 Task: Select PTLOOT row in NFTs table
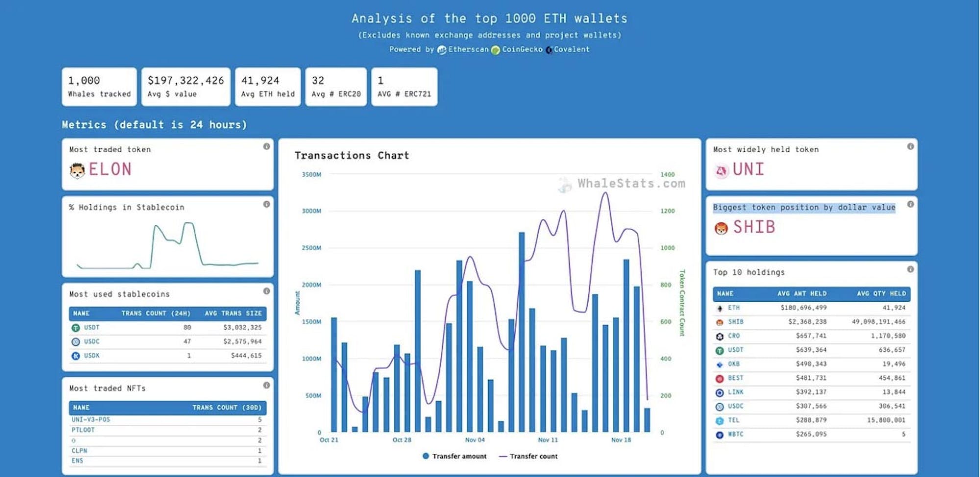click(168, 430)
